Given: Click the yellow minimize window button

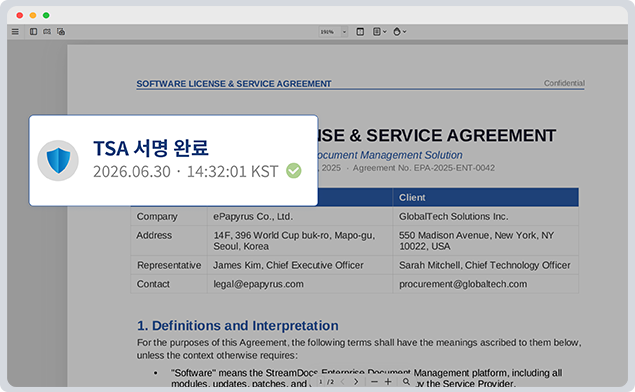Looking at the screenshot, I should point(33,15).
